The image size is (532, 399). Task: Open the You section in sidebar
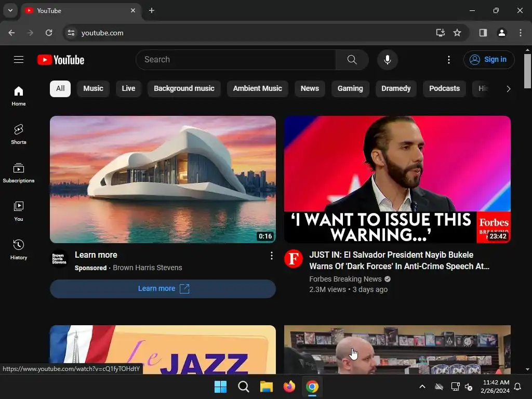pyautogui.click(x=19, y=211)
